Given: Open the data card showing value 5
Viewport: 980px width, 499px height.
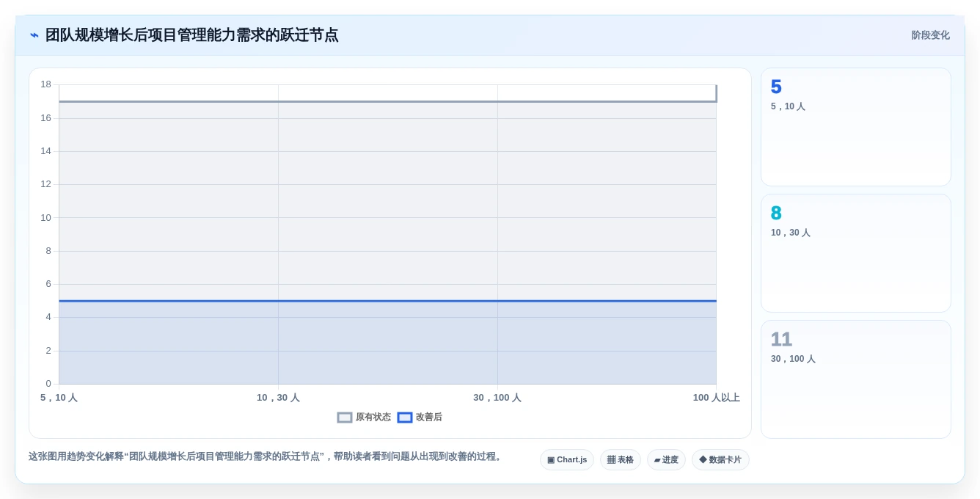Looking at the screenshot, I should 856,127.
